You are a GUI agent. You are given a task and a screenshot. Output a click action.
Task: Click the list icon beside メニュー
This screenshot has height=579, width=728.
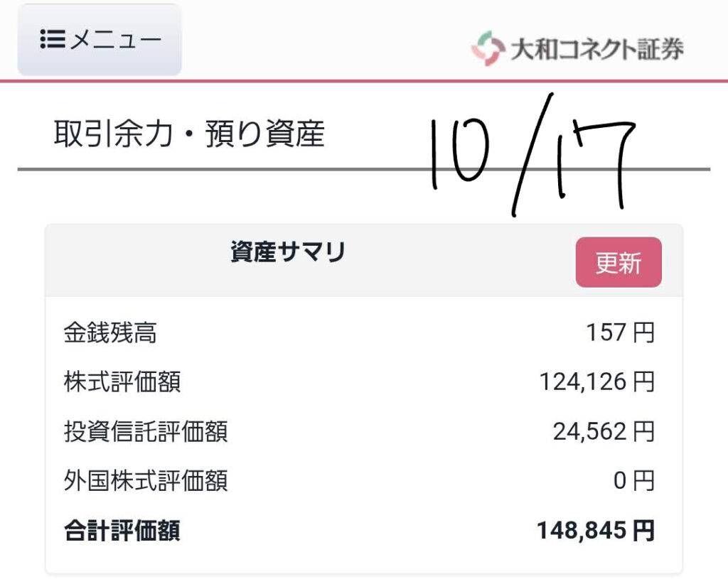(52, 39)
